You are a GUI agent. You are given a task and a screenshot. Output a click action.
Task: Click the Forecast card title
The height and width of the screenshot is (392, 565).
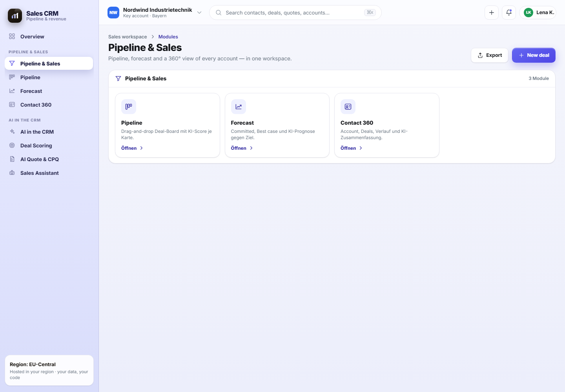coord(242,123)
